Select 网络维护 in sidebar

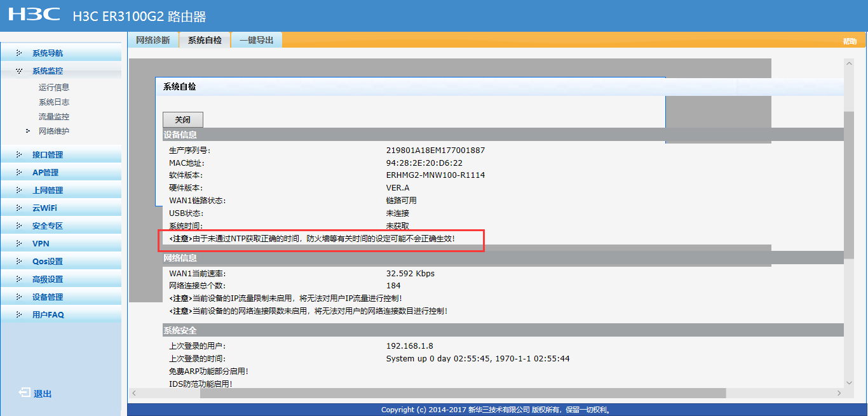coord(54,131)
